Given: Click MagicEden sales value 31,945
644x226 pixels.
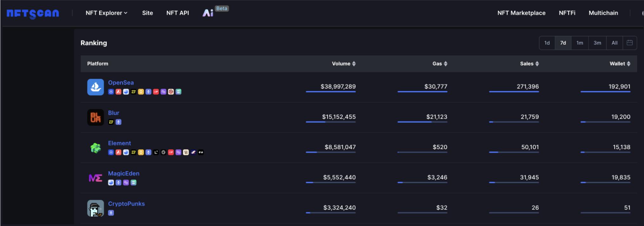Looking at the screenshot, I should point(529,177).
